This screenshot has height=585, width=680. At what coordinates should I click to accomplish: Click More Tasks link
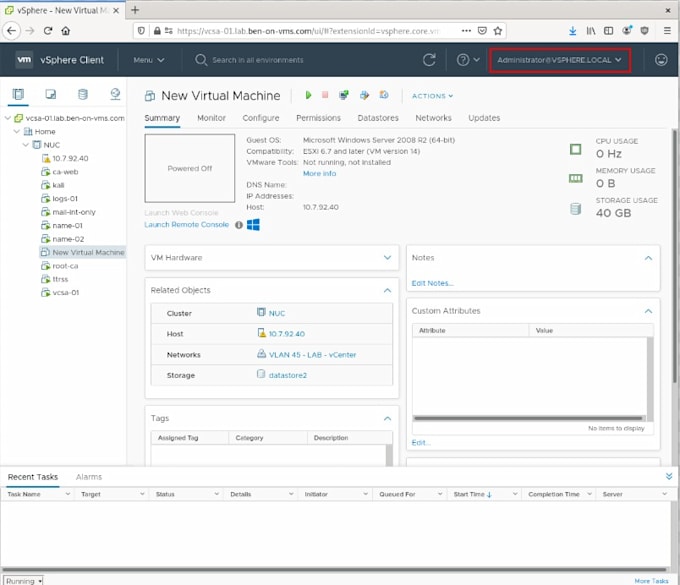click(651, 581)
